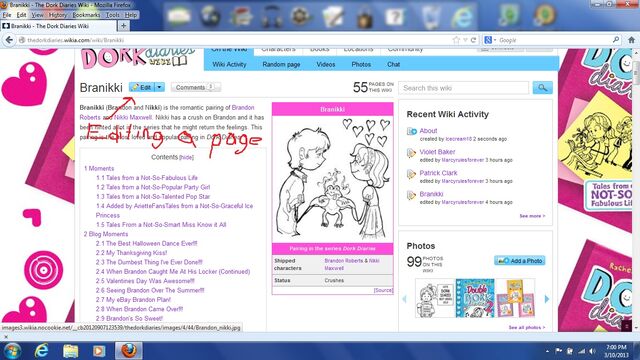Open Windows Start menu orb
The image size is (640, 360).
pos(11,351)
